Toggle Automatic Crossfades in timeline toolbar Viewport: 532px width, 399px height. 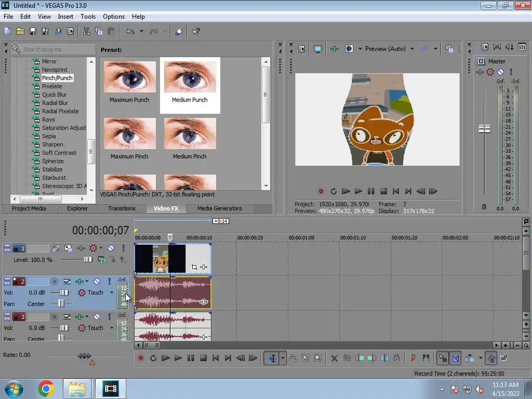coord(456,358)
